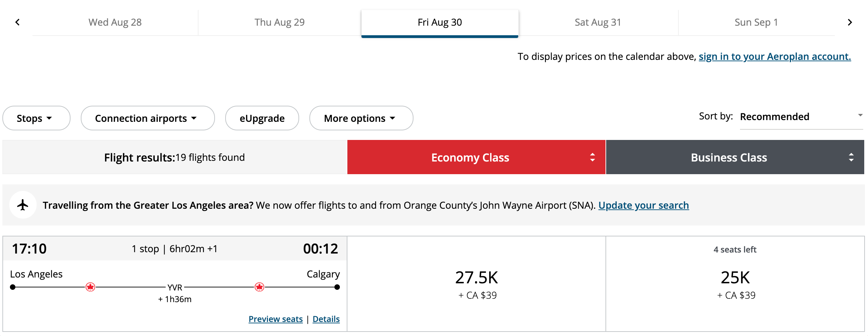Open the More options dropdown
The height and width of the screenshot is (336, 868).
click(361, 118)
